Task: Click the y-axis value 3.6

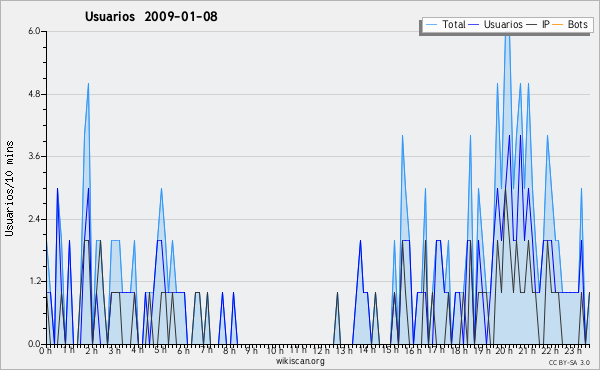Action: pos(34,156)
